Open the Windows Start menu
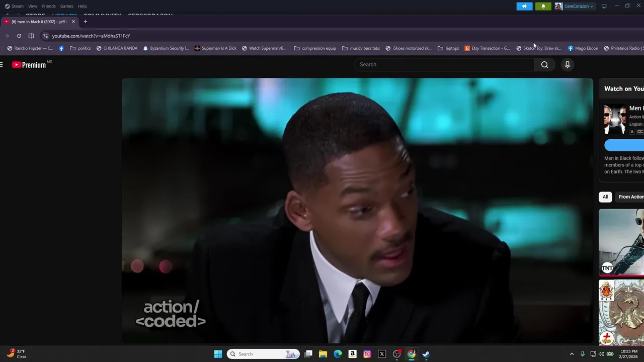The image size is (644, 362). pos(218,354)
